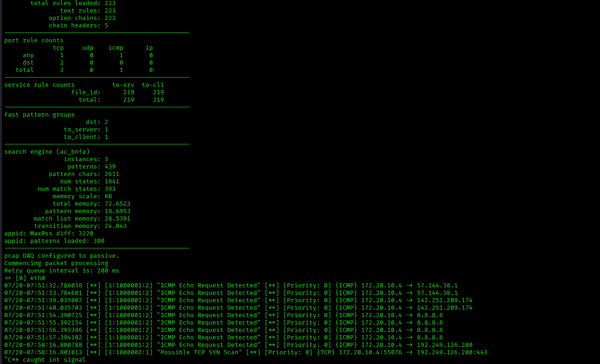This screenshot has height=364, width=600.
Task: Select the 'file_id:' row label
Action: (x=86, y=92)
